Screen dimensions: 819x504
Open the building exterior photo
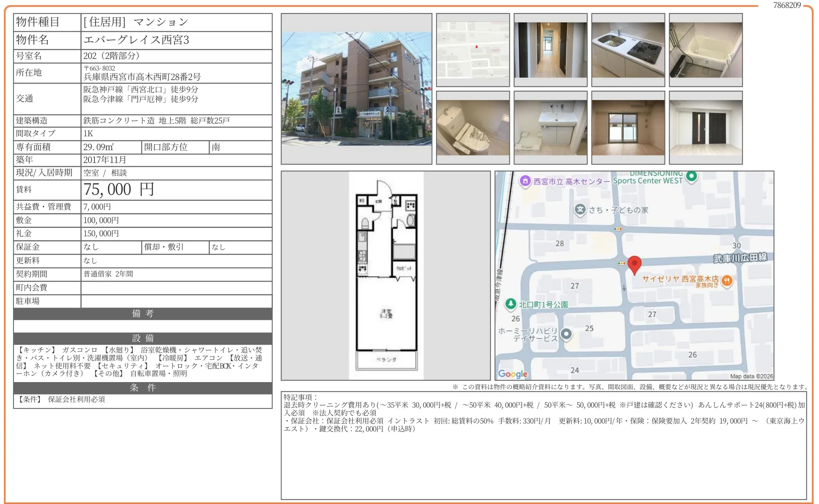(356, 88)
